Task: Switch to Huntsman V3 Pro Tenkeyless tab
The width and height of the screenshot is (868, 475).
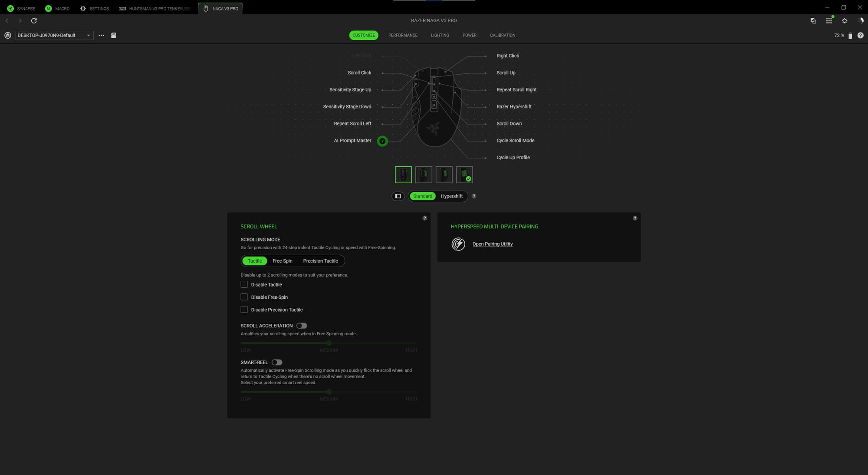Action: pyautogui.click(x=155, y=9)
